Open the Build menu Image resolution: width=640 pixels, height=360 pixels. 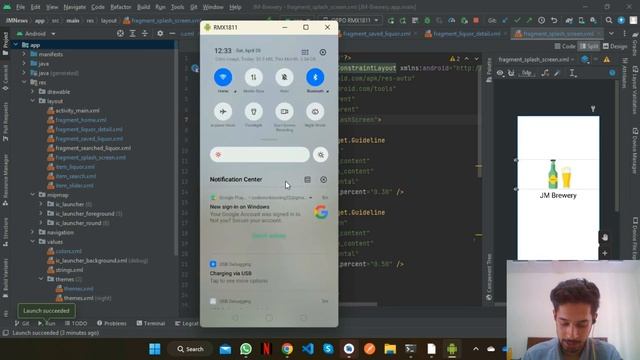[143, 7]
